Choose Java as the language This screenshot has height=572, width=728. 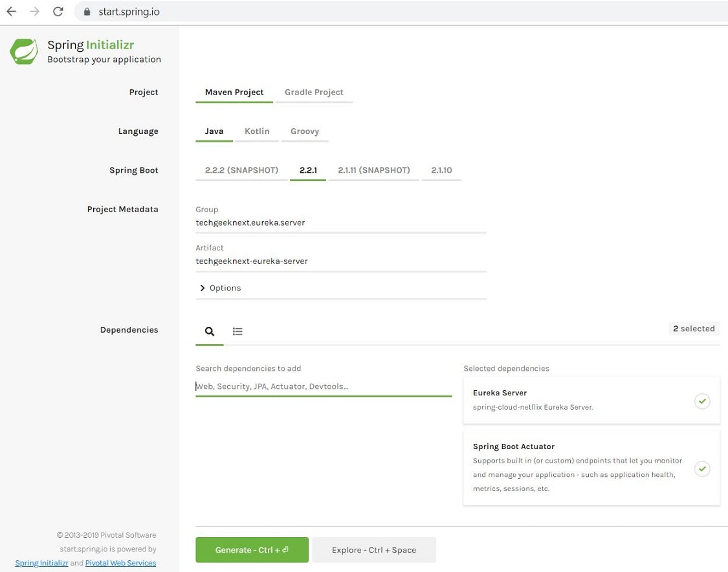[x=214, y=131]
